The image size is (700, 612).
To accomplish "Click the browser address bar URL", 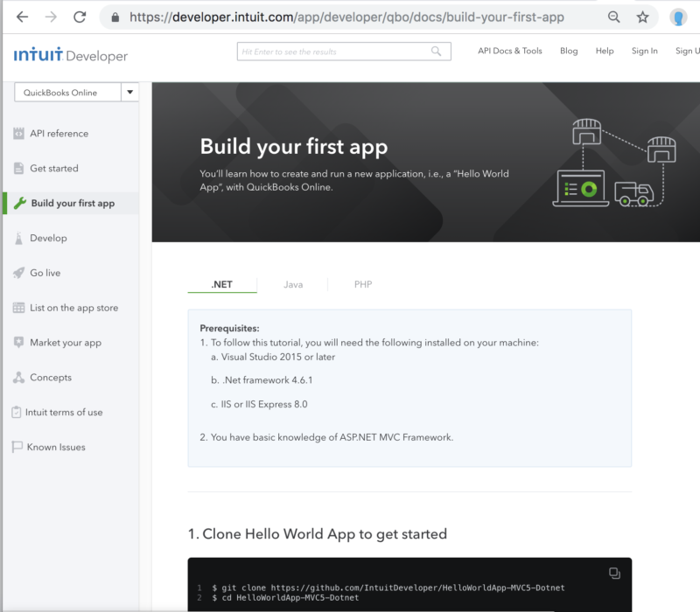I will [x=346, y=17].
